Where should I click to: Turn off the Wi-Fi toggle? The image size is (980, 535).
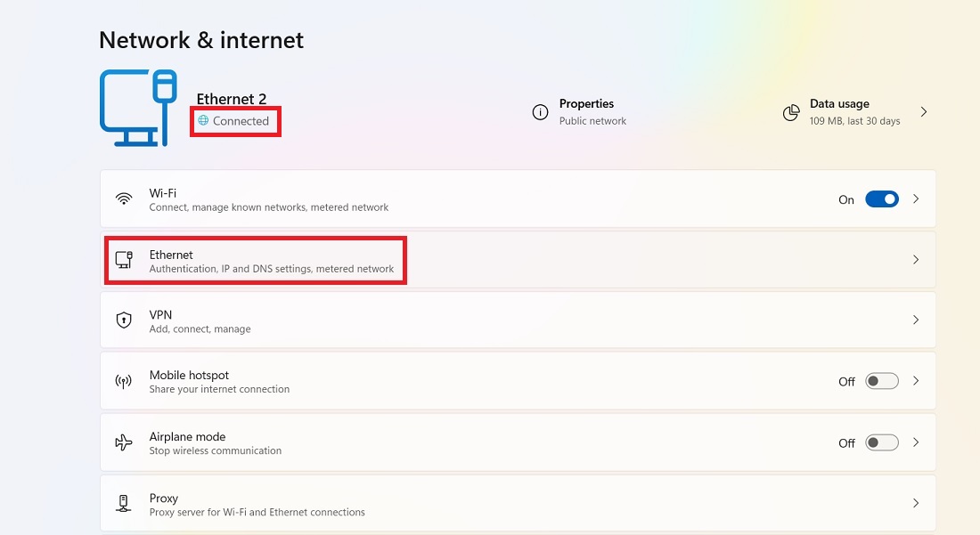[882, 199]
